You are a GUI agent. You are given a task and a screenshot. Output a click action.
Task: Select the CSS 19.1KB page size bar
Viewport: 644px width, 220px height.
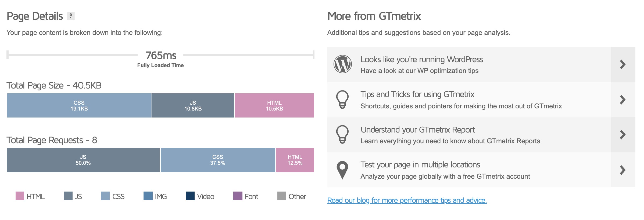(79, 105)
